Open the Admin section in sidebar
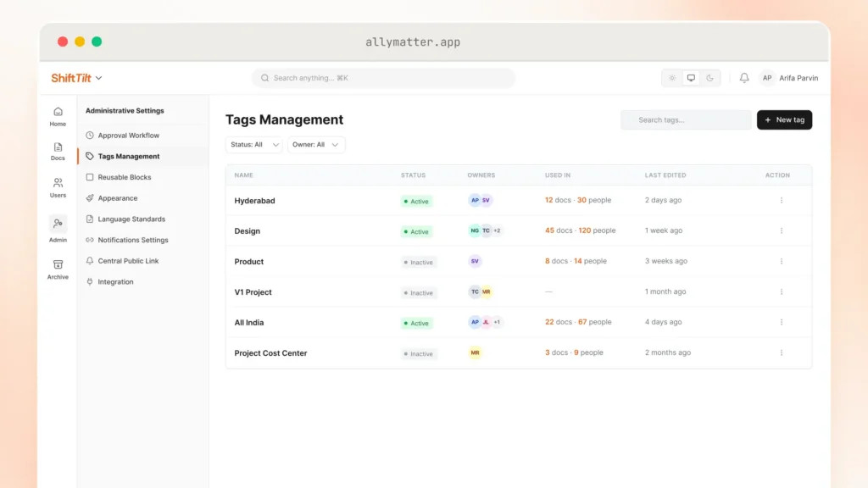 pos(58,229)
